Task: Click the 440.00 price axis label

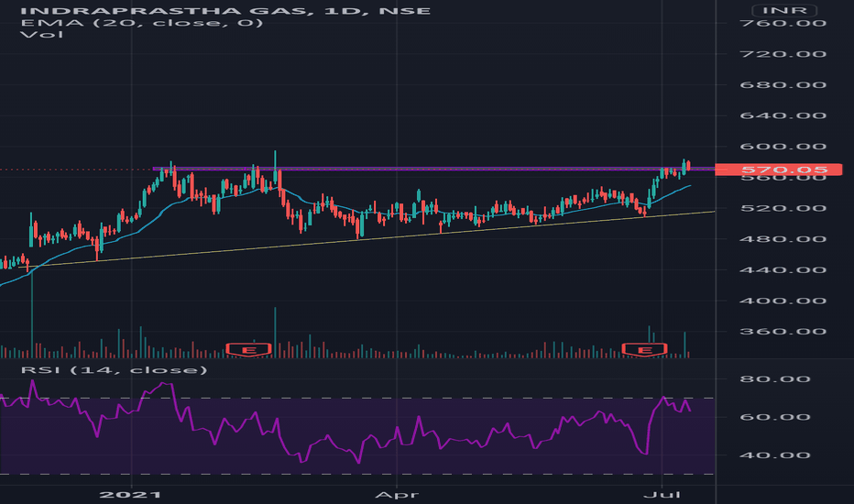Action: tap(783, 269)
